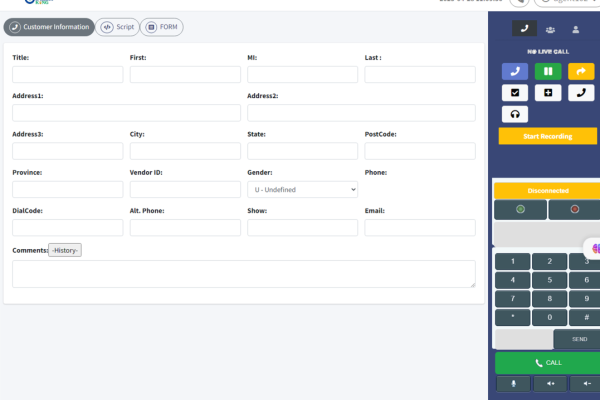
Task: Open the Customer Information tab
Action: [49, 27]
